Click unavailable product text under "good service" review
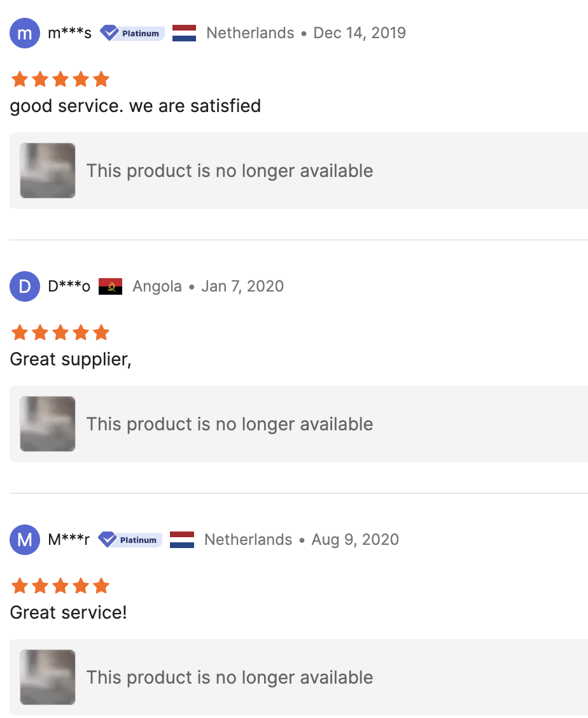This screenshot has height=718, width=588. pos(230,171)
